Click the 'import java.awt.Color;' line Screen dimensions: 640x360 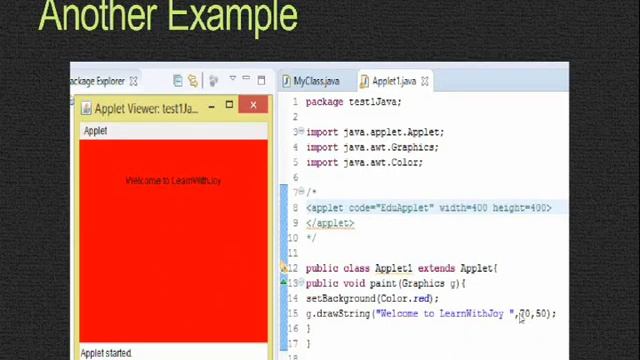pyautogui.click(x=364, y=162)
